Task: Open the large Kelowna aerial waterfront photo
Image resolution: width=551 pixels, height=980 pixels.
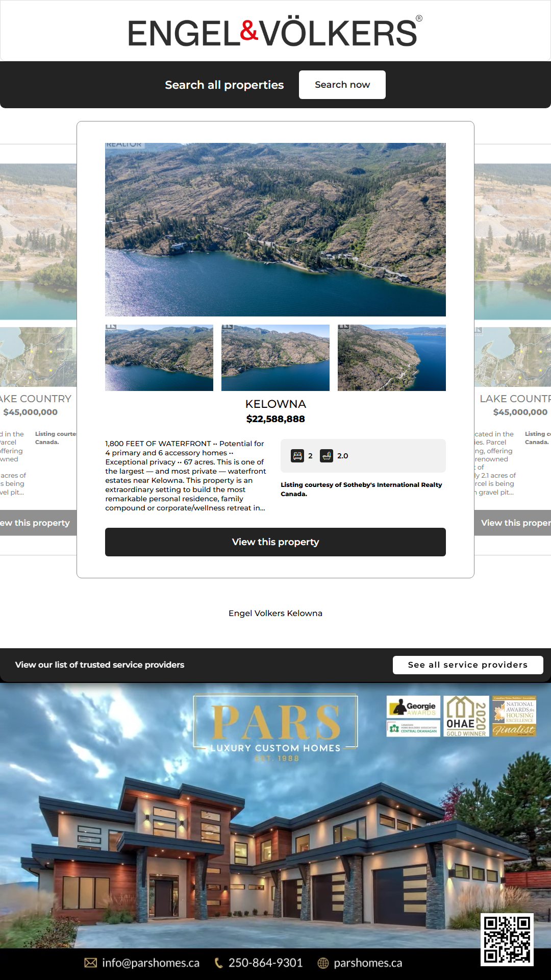Action: click(x=275, y=230)
